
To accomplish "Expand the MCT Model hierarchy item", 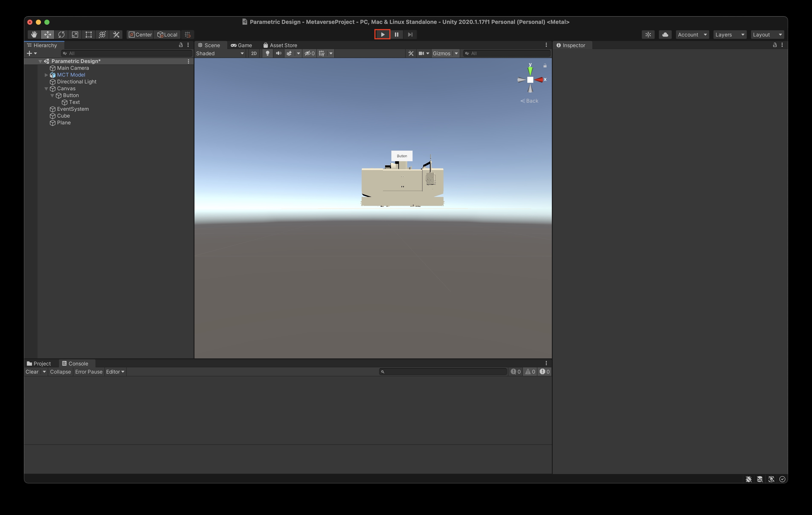I will pyautogui.click(x=46, y=75).
